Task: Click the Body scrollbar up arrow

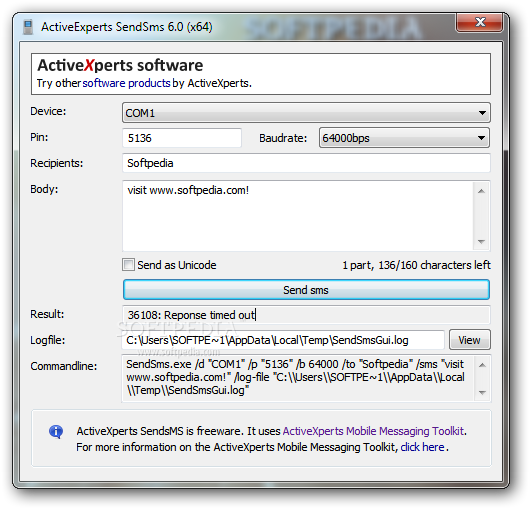Action: point(482,191)
